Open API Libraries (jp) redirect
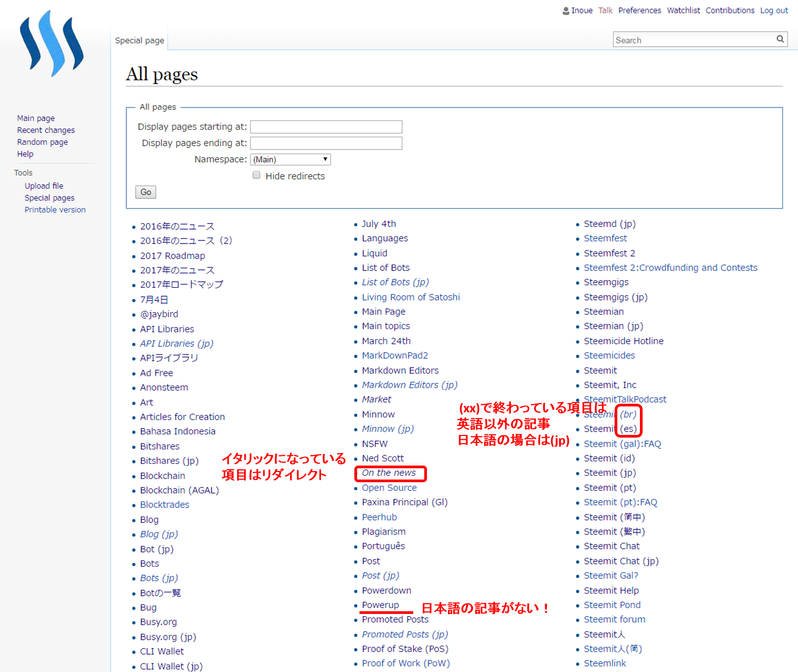Viewport: 798px width, 672px height. (177, 344)
